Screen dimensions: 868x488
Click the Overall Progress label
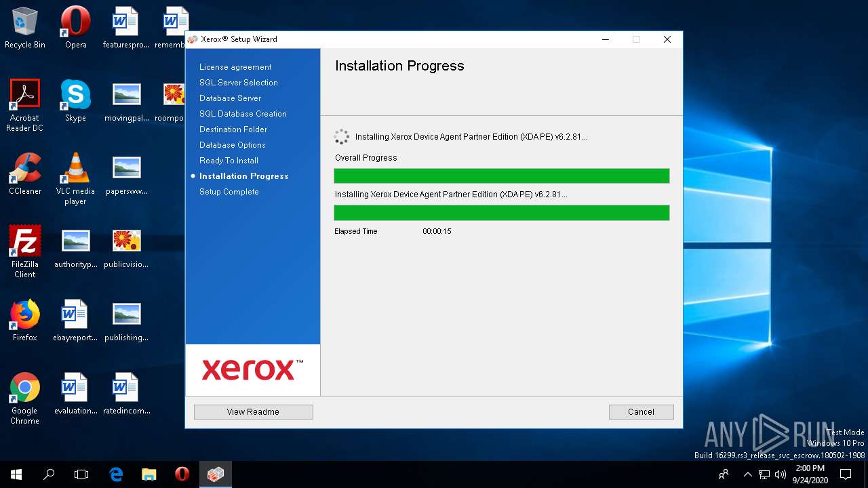tap(366, 158)
